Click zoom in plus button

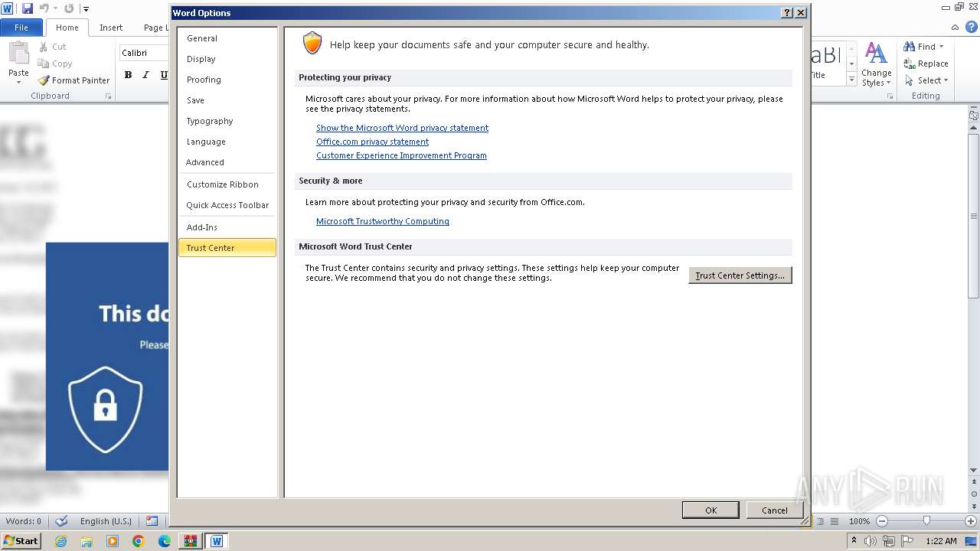pos(971,521)
